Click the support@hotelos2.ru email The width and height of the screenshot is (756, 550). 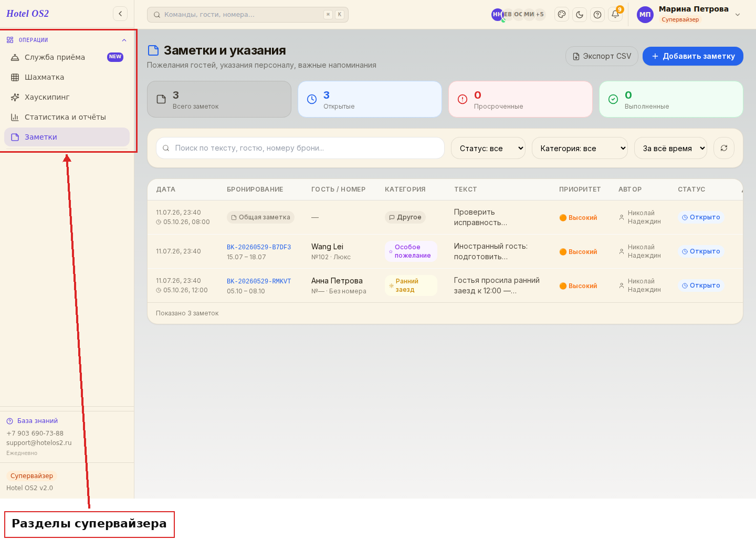tap(39, 443)
